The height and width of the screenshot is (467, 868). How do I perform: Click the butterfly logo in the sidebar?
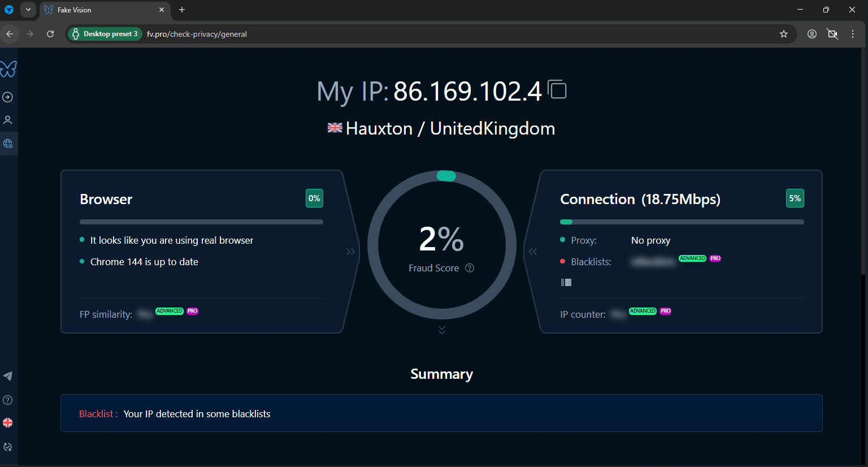coord(8,69)
